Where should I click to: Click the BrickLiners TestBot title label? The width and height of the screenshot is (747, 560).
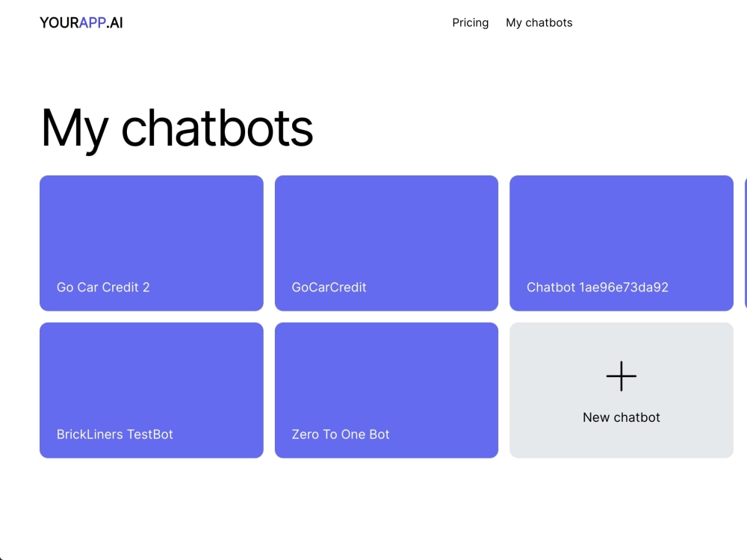click(x=115, y=434)
